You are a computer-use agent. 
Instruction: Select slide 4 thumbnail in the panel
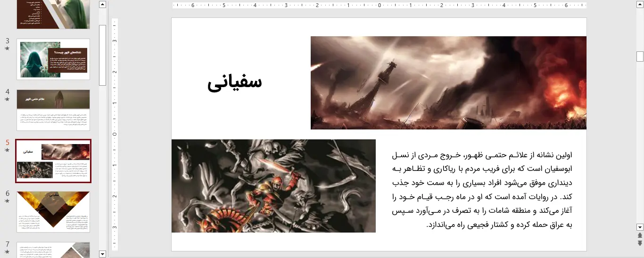53,110
